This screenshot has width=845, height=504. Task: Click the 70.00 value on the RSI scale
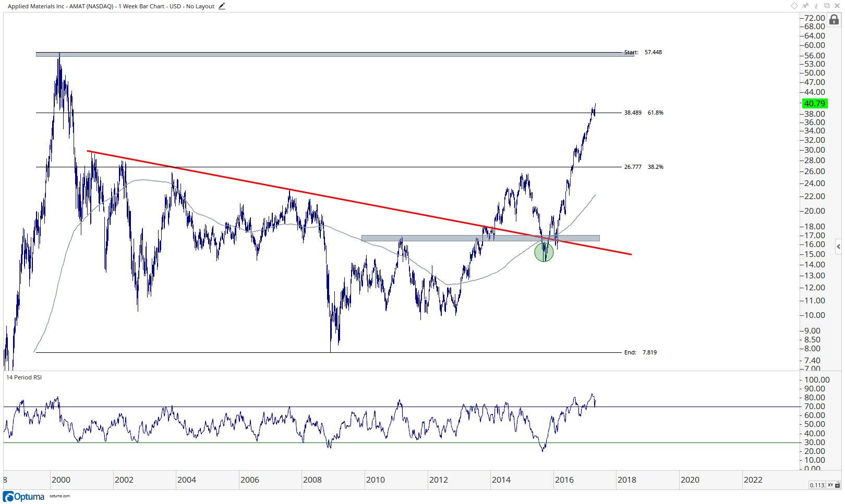pos(815,407)
